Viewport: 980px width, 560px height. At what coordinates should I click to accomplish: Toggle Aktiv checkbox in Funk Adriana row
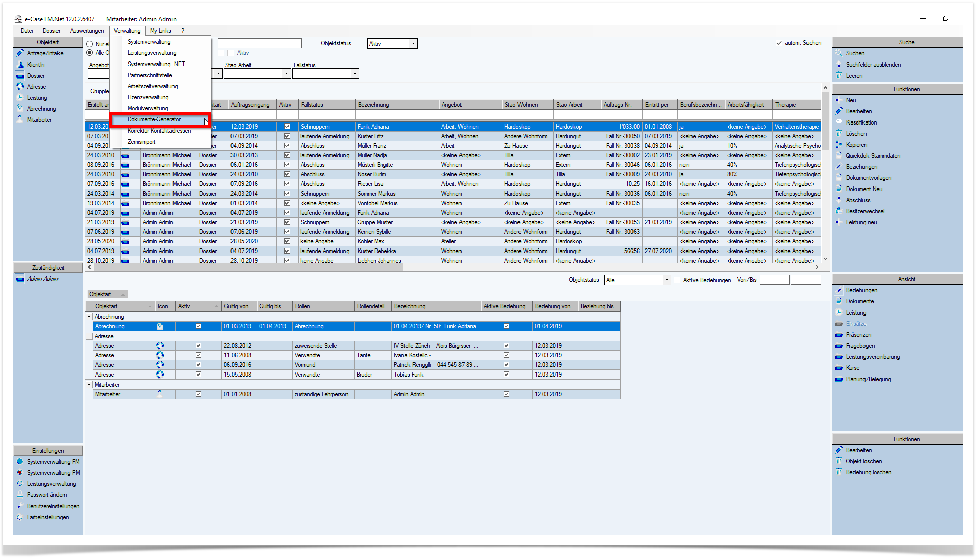pos(287,127)
